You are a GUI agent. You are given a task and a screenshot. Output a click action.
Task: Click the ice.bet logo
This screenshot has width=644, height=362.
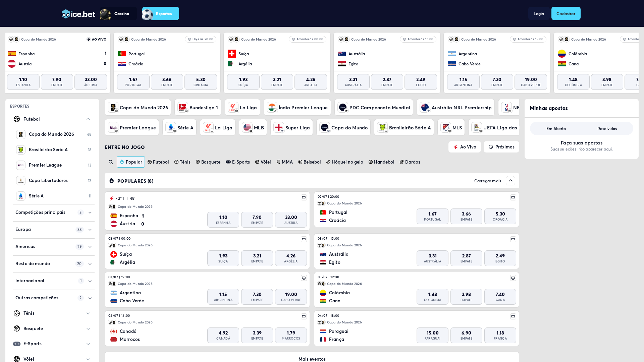(x=78, y=14)
